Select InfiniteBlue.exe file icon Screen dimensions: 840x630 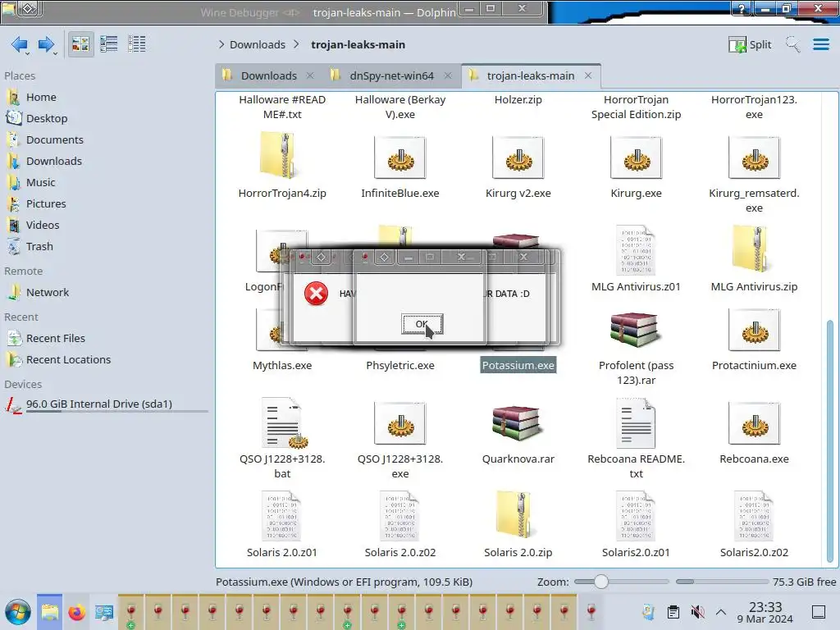coord(400,157)
